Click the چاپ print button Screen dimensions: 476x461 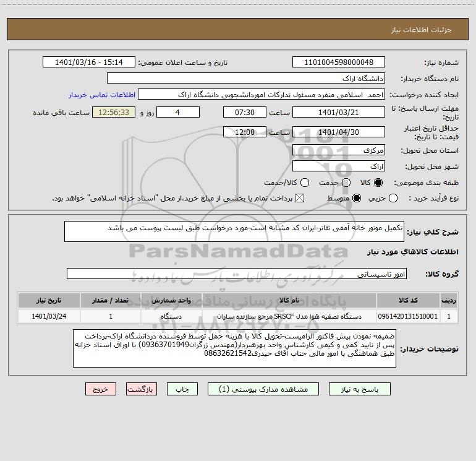pos(182,389)
